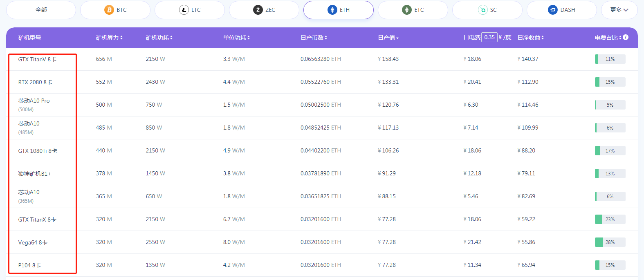Sort by 日净收益 column
This screenshot has height=280, width=644.
pos(530,38)
